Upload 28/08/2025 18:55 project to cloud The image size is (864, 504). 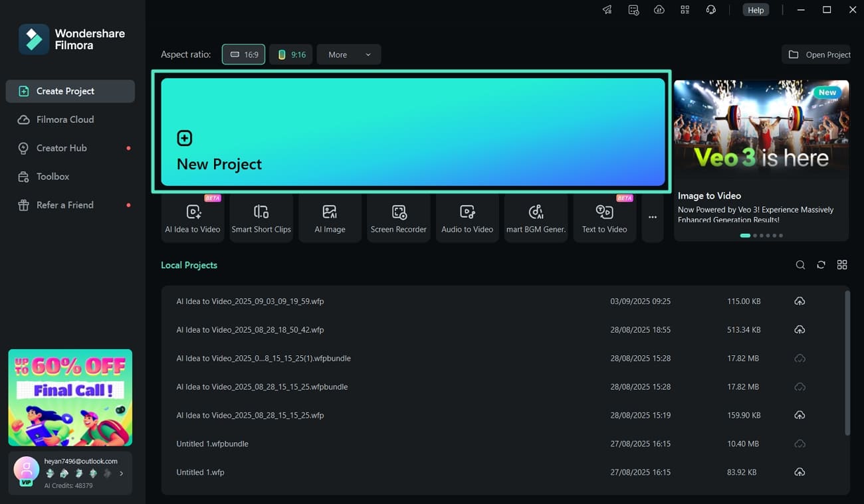pyautogui.click(x=800, y=330)
